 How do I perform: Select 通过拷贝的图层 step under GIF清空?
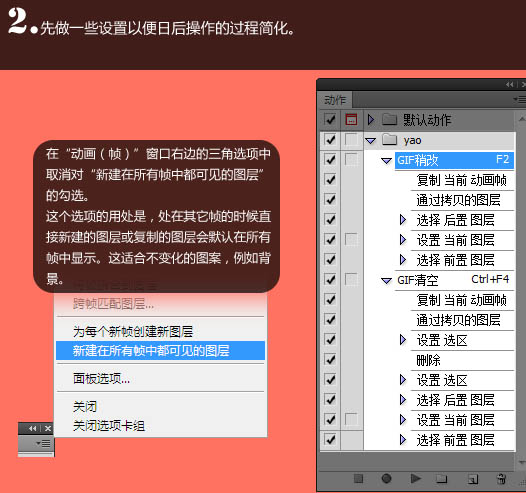click(462, 320)
